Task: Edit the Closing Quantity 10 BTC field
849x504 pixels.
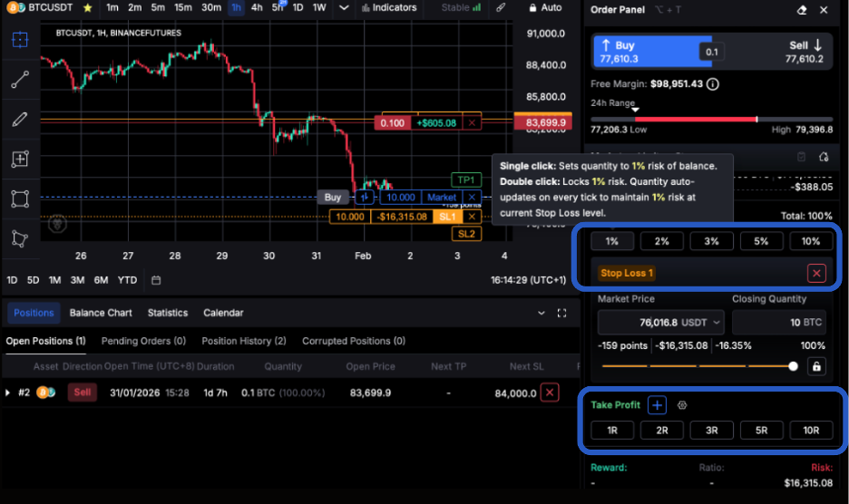Action: (x=778, y=323)
